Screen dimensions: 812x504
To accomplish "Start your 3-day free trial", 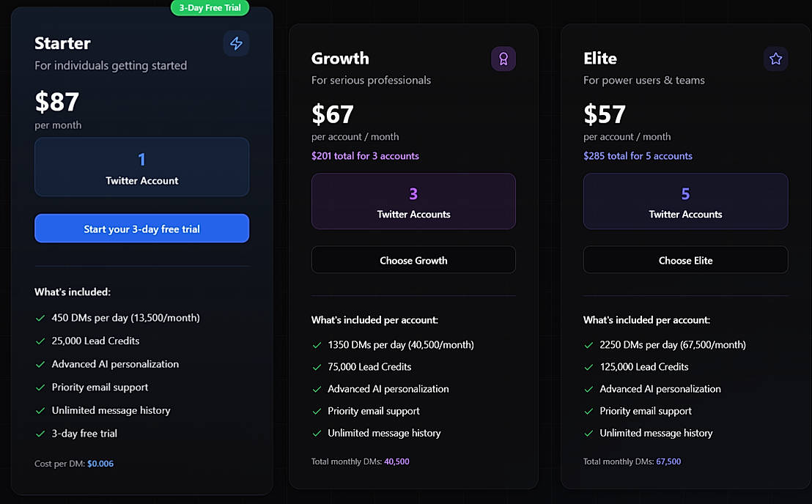I will tap(141, 229).
